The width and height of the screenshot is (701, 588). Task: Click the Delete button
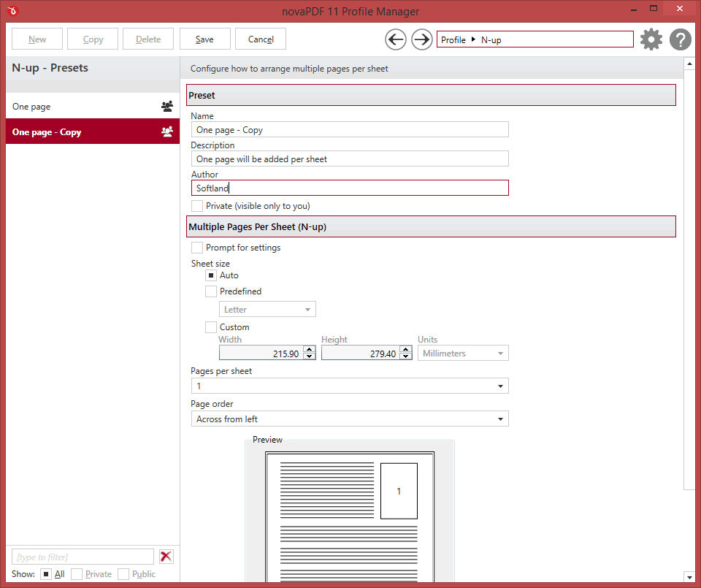(148, 39)
